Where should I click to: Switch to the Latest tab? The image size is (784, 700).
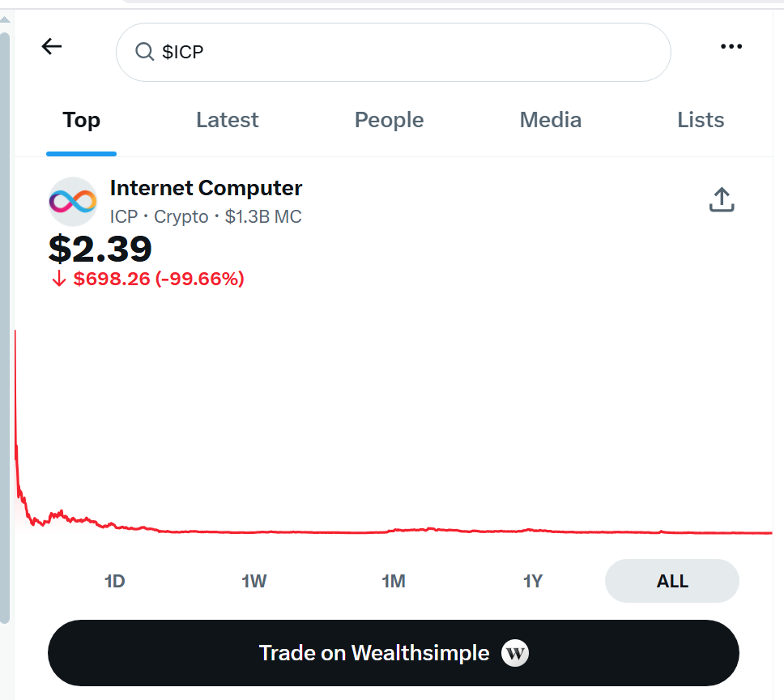pyautogui.click(x=228, y=120)
